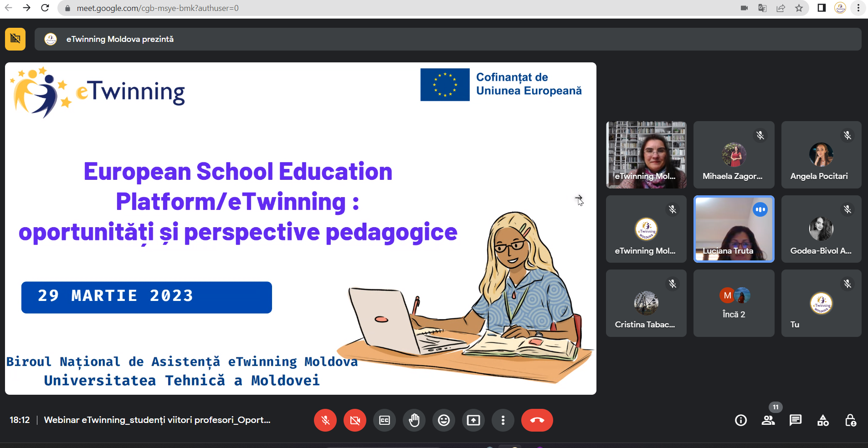The height and width of the screenshot is (448, 868).
Task: Open the browser side panel
Action: pos(822,8)
